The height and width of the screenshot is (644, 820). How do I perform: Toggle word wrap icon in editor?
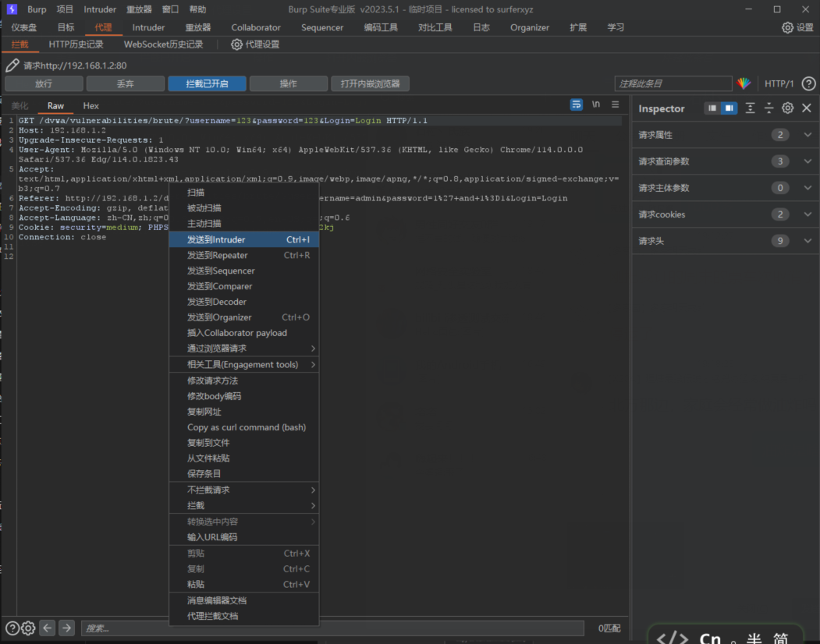click(577, 104)
